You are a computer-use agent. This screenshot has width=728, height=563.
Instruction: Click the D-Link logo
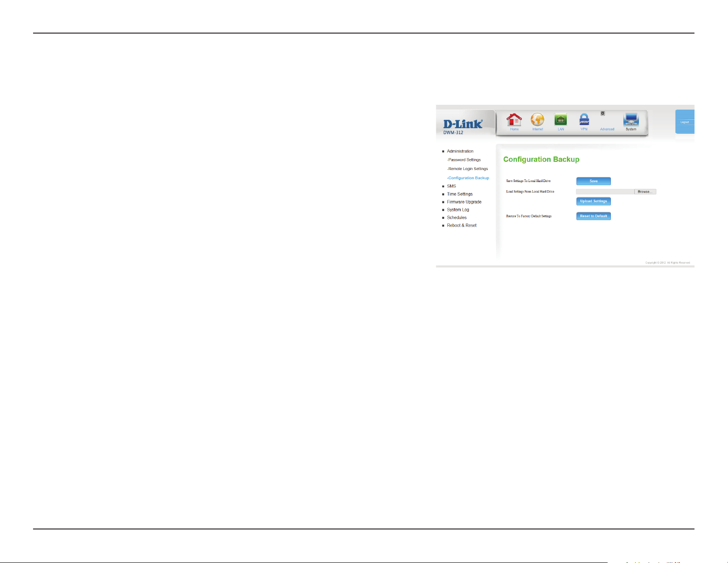tap(463, 124)
